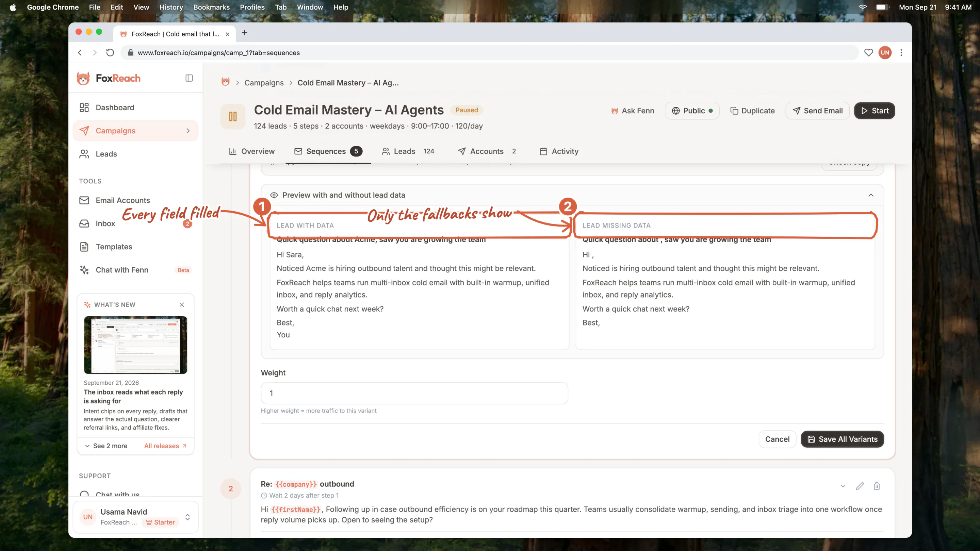Open Email Accounts tool
Screen dimensions: 980x551
[135, 200]
